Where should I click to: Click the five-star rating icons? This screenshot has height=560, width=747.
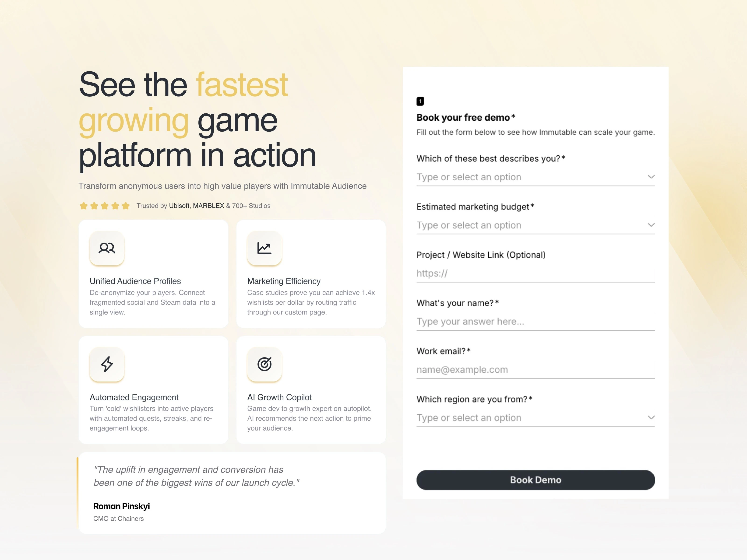click(104, 206)
